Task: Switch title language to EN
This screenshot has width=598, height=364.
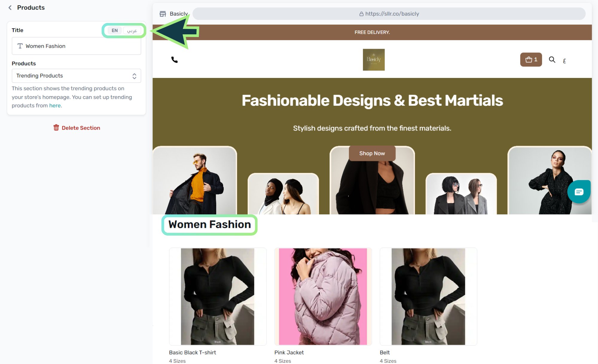Action: (x=115, y=30)
